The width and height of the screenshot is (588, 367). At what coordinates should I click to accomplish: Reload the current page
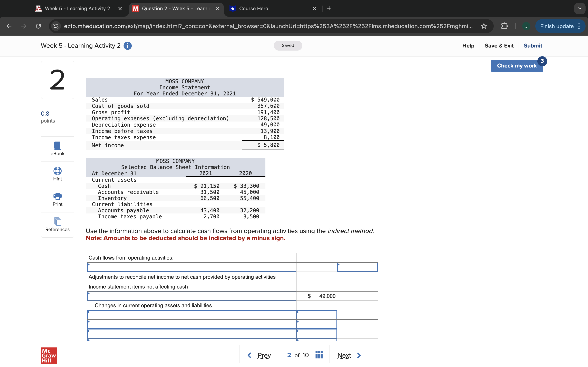coord(38,26)
